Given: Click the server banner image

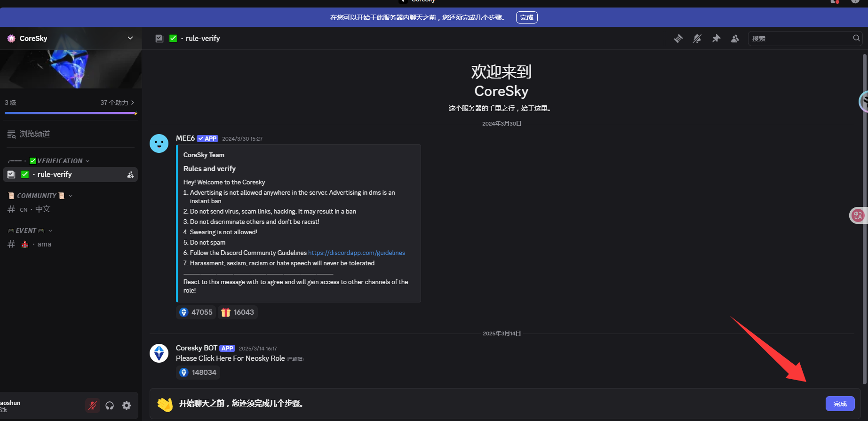Looking at the screenshot, I should click(71, 69).
